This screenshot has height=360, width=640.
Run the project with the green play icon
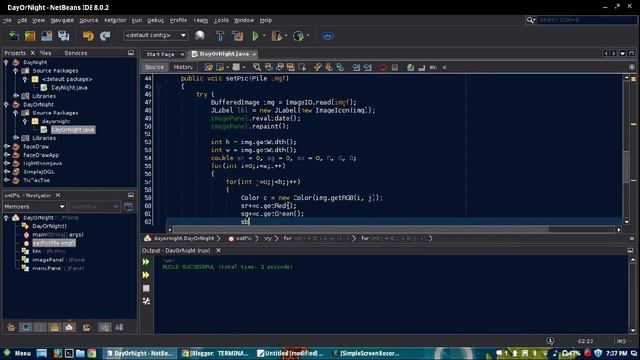[255, 36]
